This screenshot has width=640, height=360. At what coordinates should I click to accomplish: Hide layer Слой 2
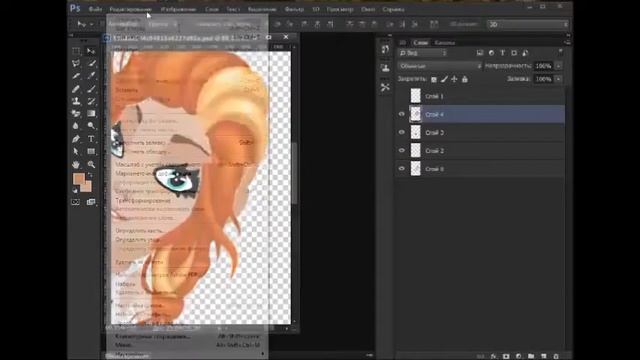click(402, 151)
